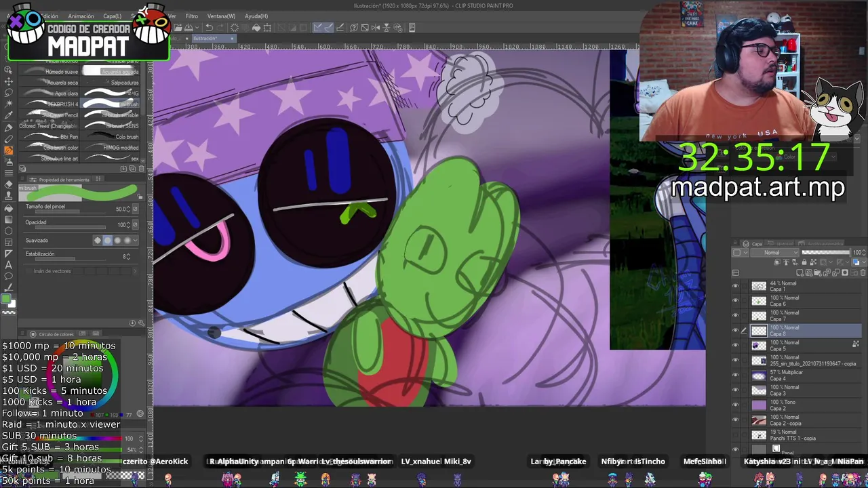Open the Ayuda(H) menu

256,16
